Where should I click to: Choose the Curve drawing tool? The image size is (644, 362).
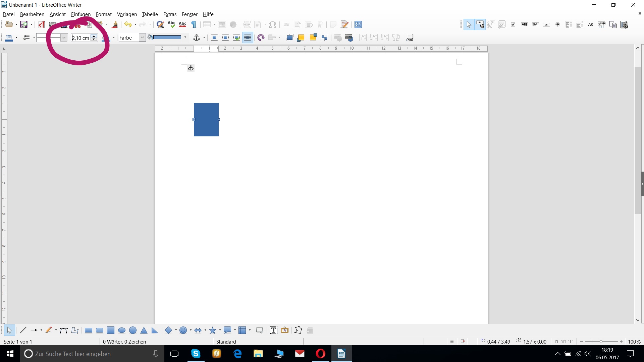[63, 330]
